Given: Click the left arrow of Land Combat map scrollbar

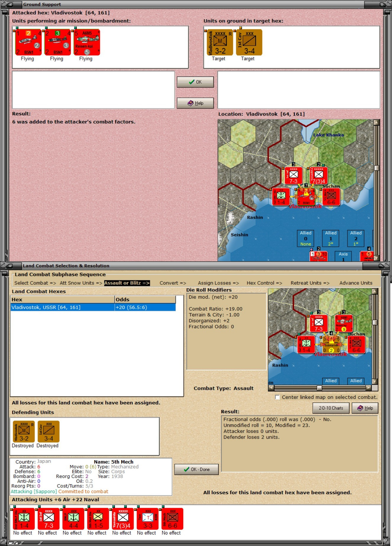Looking at the screenshot, I should [271, 388].
